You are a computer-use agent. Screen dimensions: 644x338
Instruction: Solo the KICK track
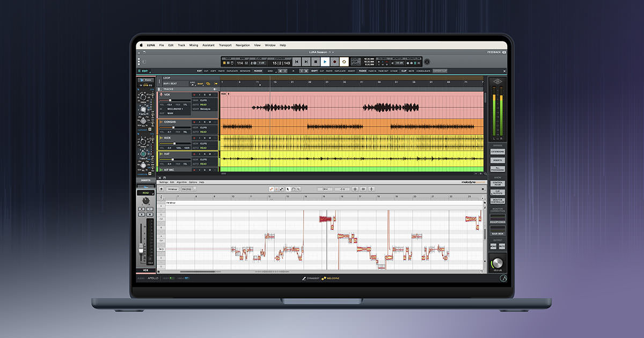(204, 138)
